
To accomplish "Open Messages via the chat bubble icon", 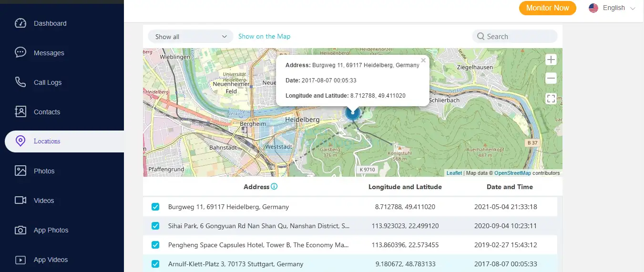I will 20,52.
